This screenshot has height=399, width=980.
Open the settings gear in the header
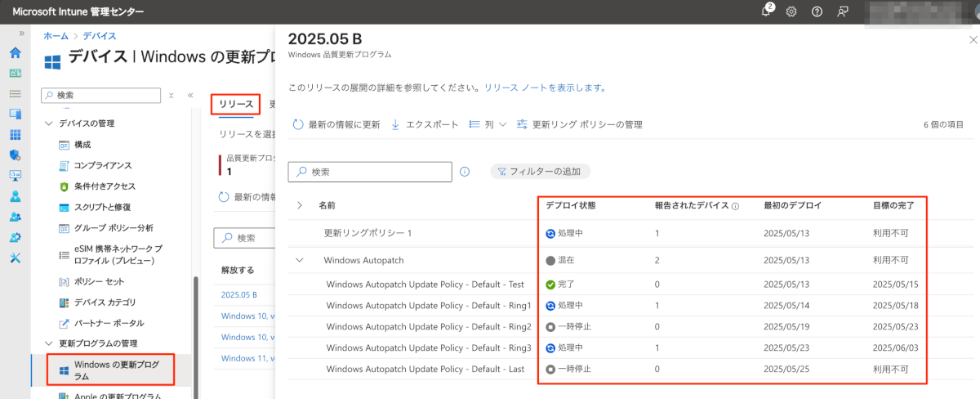point(791,11)
